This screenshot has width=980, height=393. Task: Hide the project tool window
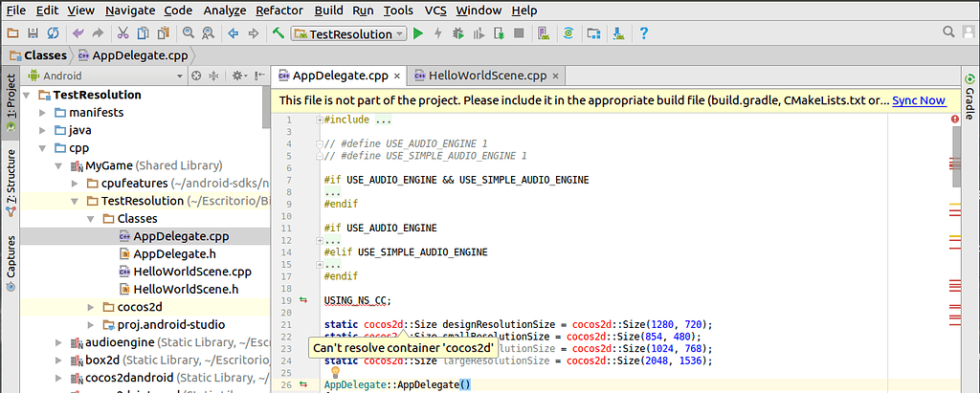pyautogui.click(x=260, y=76)
